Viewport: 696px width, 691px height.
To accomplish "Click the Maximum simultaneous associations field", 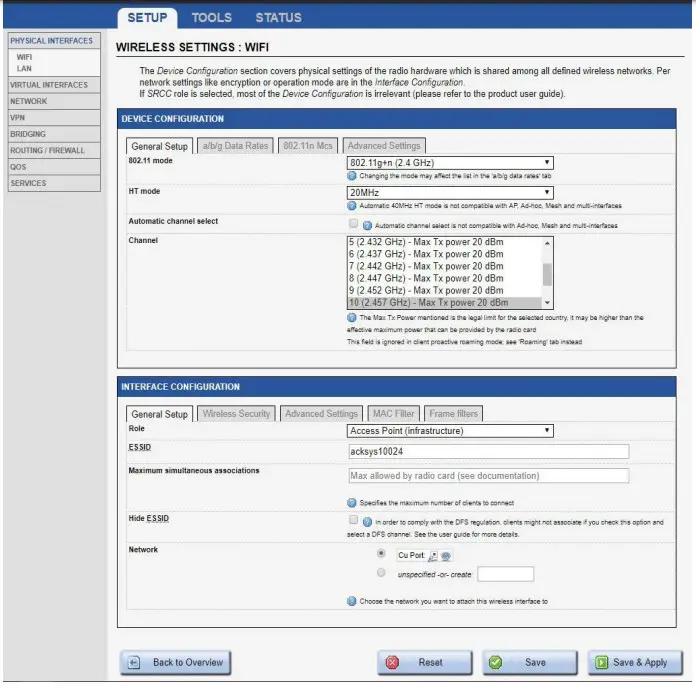I will [x=489, y=476].
